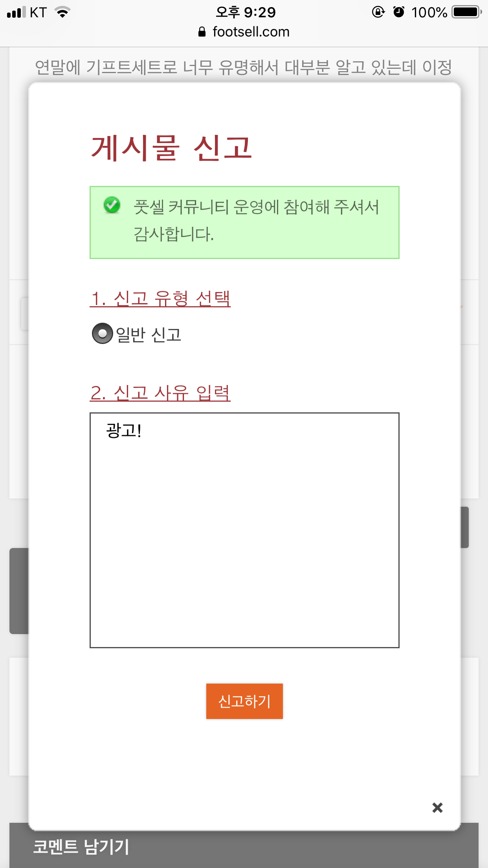Open the 코멘트 남기기 section bar
This screenshot has width=488, height=868.
(x=244, y=847)
